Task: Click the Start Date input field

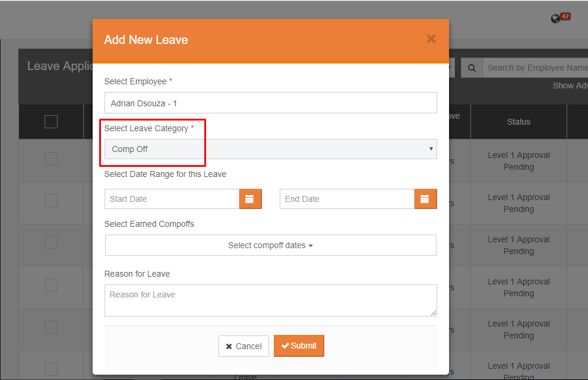Action: click(172, 199)
